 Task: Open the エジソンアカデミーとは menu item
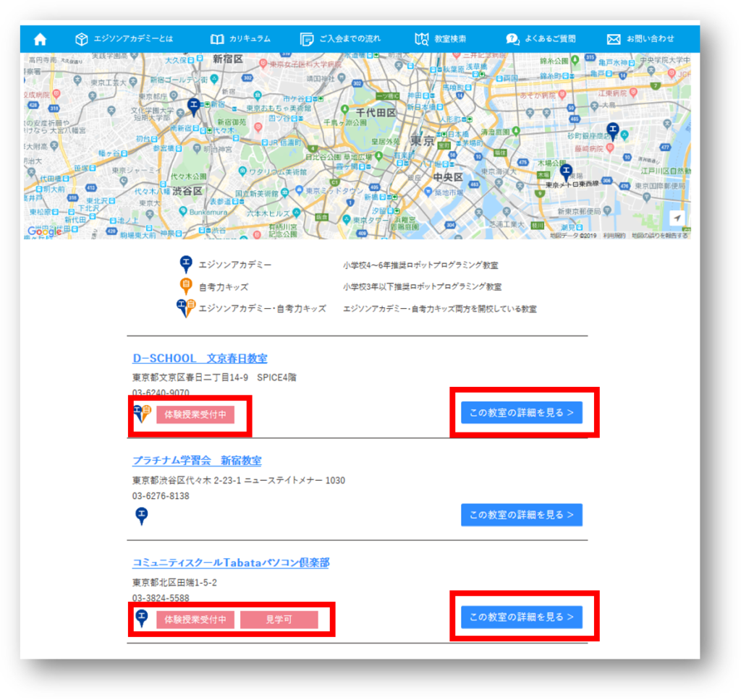coord(124,39)
